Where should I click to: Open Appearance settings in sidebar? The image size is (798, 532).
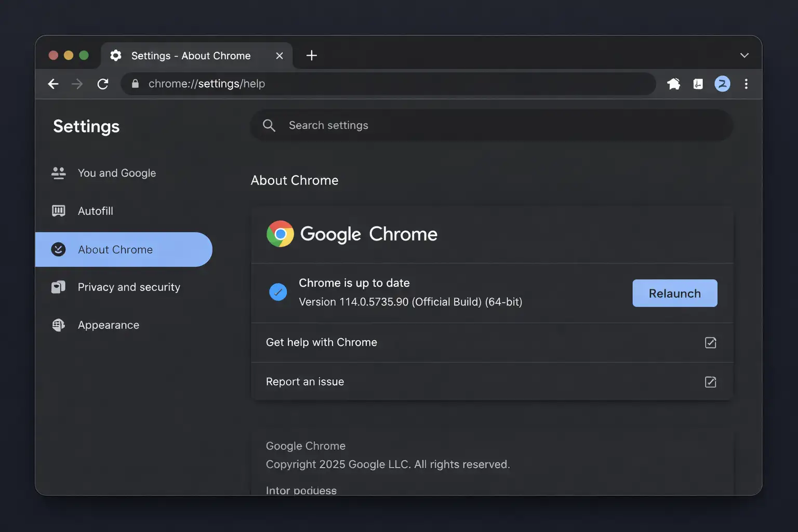pyautogui.click(x=108, y=325)
